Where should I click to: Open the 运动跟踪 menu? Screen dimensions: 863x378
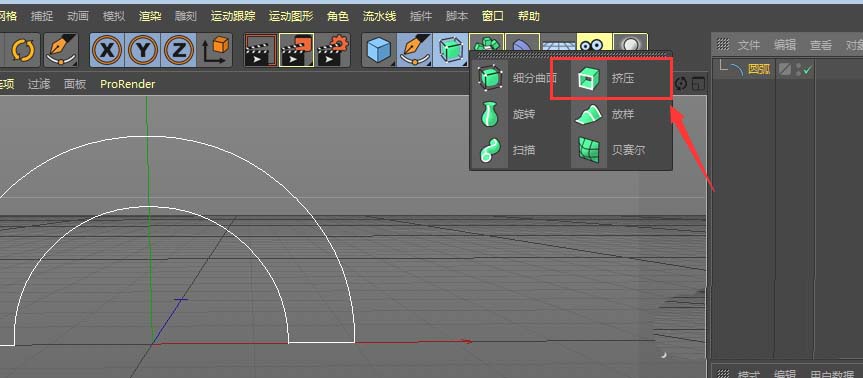coord(233,17)
